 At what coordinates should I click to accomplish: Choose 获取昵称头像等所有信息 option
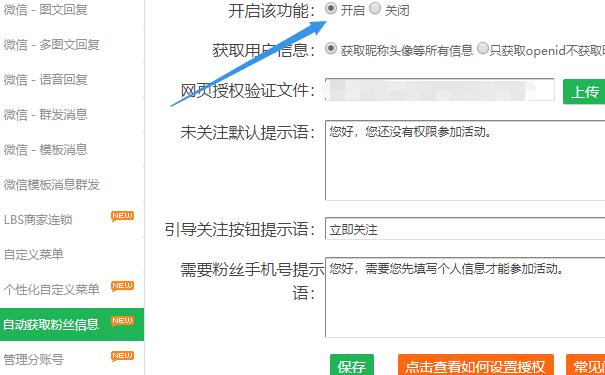coord(331,48)
